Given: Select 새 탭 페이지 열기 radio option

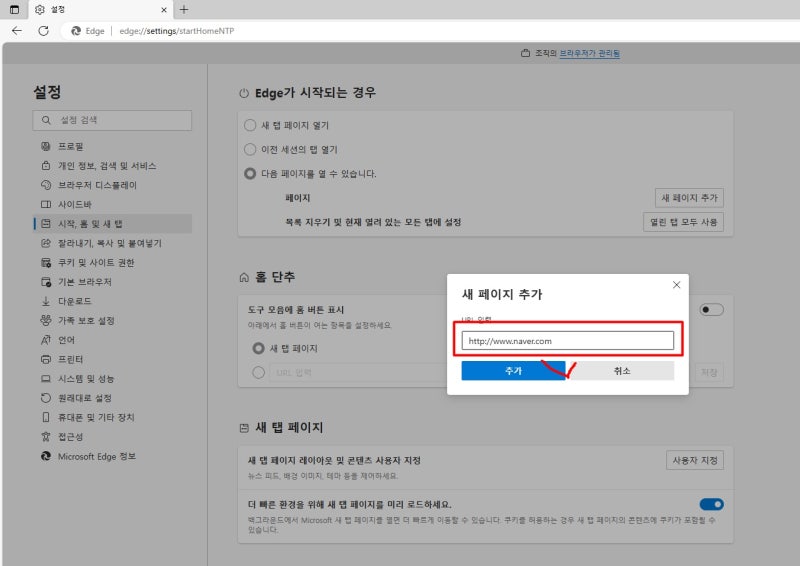Looking at the screenshot, I should point(250,125).
